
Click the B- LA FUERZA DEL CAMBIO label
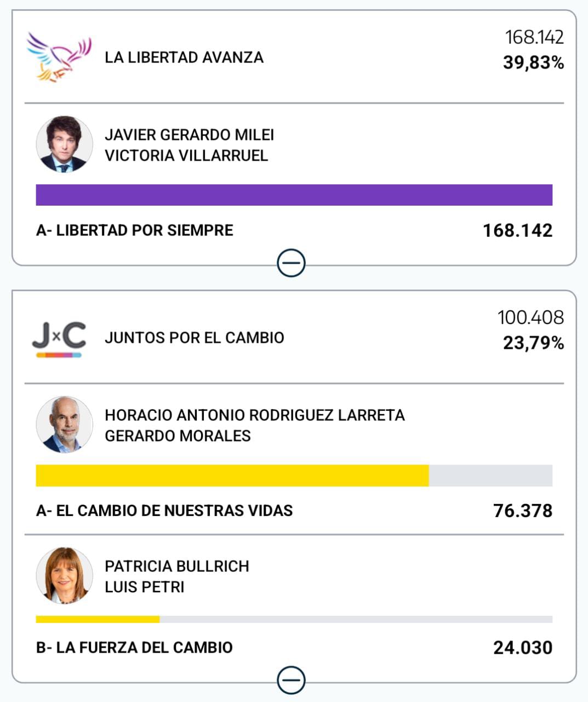[x=134, y=648]
